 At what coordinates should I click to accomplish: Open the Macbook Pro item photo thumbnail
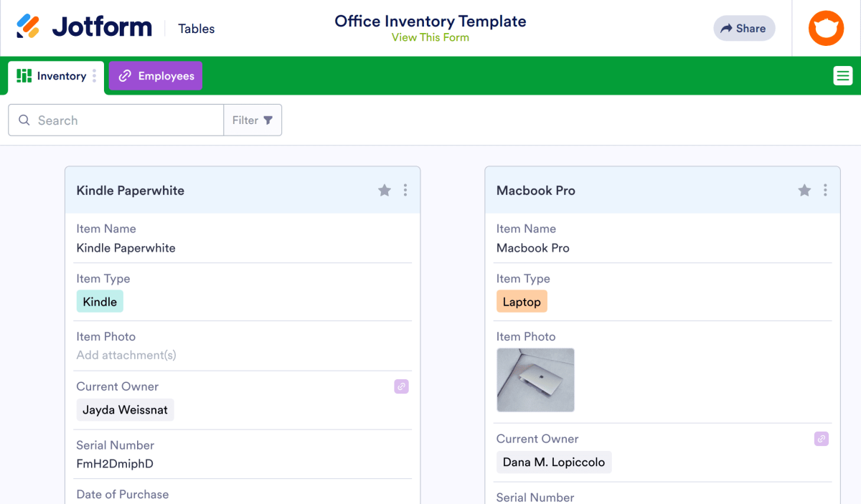535,380
